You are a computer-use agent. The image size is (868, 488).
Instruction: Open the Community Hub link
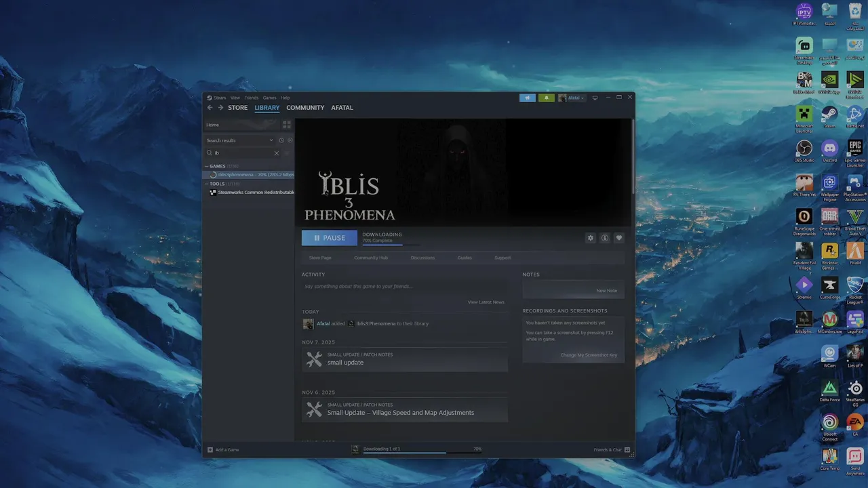pos(371,258)
